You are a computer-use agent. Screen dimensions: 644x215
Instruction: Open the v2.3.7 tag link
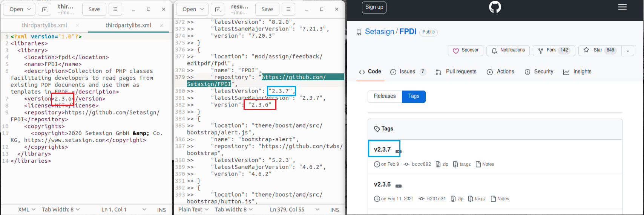pyautogui.click(x=382, y=149)
